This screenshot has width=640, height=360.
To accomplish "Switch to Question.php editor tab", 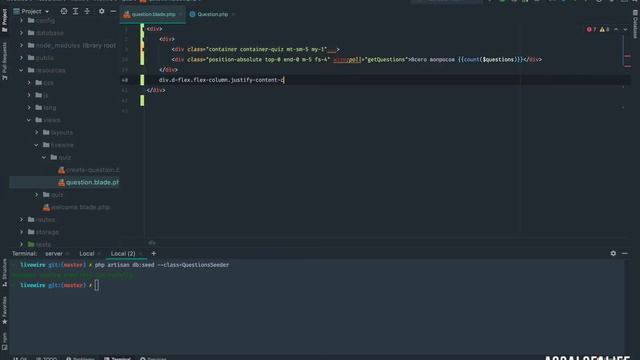I will (x=209, y=14).
